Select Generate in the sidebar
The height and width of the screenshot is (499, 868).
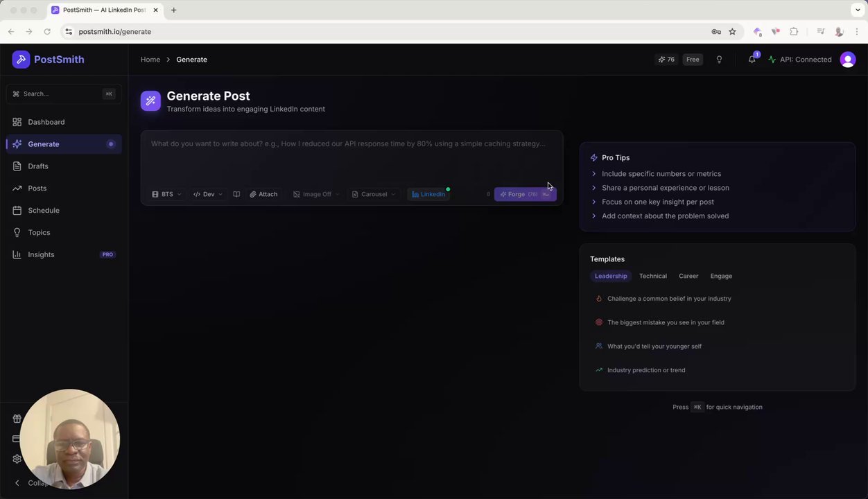pos(64,144)
